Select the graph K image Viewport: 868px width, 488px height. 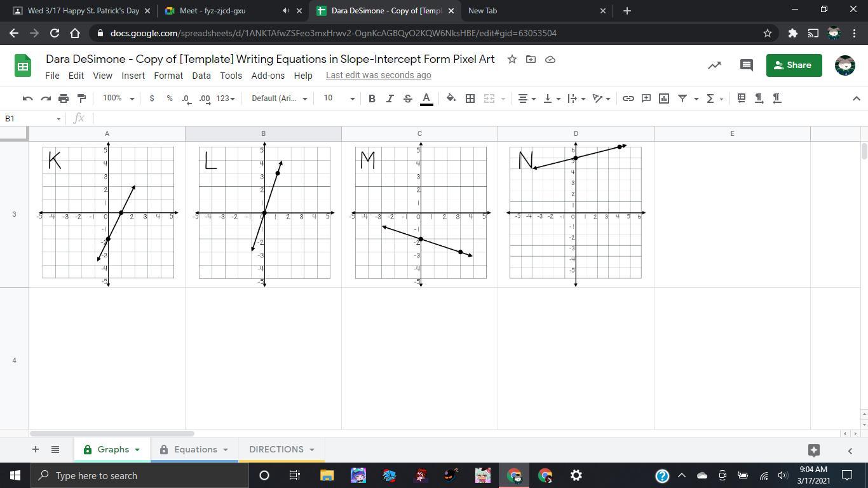tap(108, 215)
